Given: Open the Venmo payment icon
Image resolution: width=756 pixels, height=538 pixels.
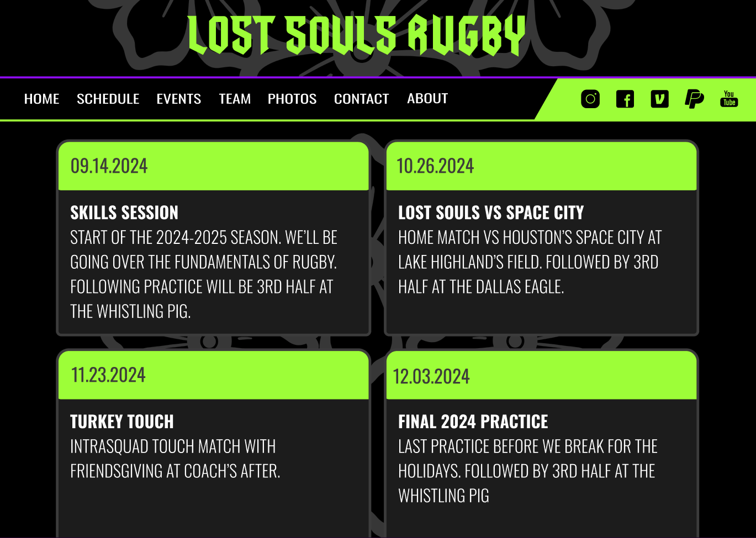Looking at the screenshot, I should [660, 99].
